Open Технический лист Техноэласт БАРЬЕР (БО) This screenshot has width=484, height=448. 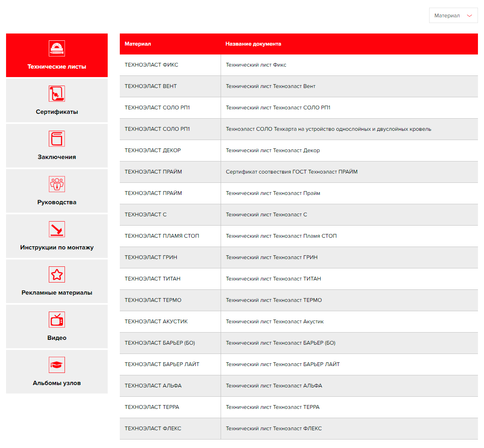[281, 343]
